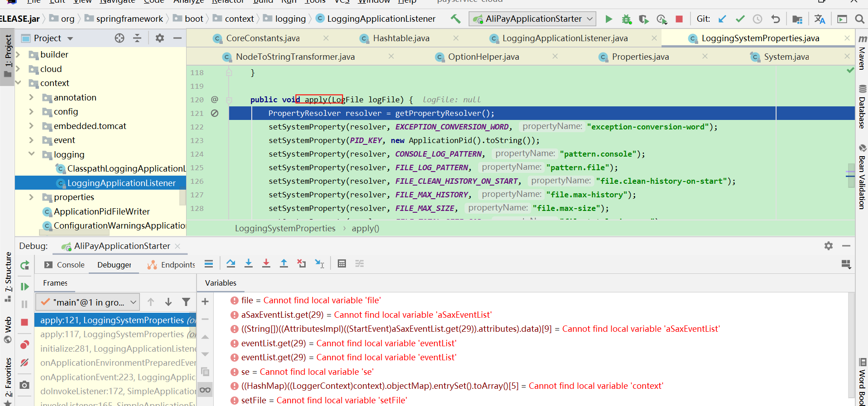Open Search Everywhere magnifier icon

tap(859, 19)
